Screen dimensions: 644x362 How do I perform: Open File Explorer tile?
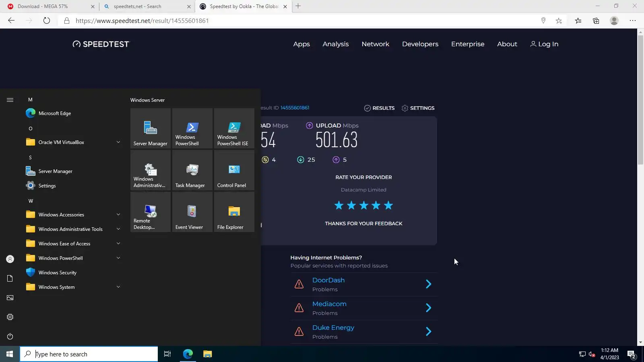[234, 212]
